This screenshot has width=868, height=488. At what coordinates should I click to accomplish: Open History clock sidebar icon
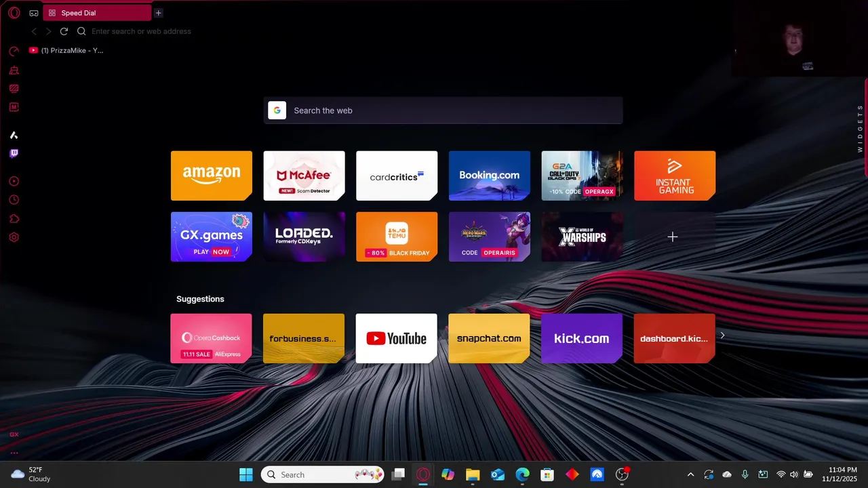click(x=14, y=200)
